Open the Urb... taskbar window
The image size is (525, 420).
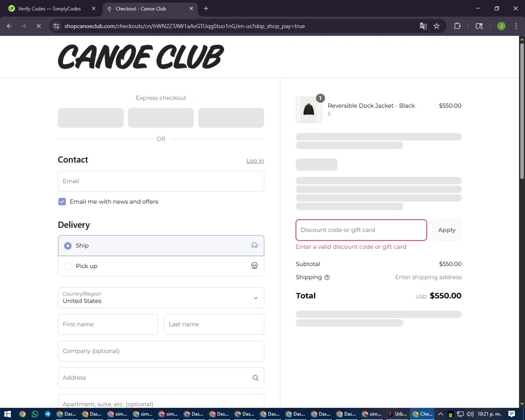click(x=397, y=414)
